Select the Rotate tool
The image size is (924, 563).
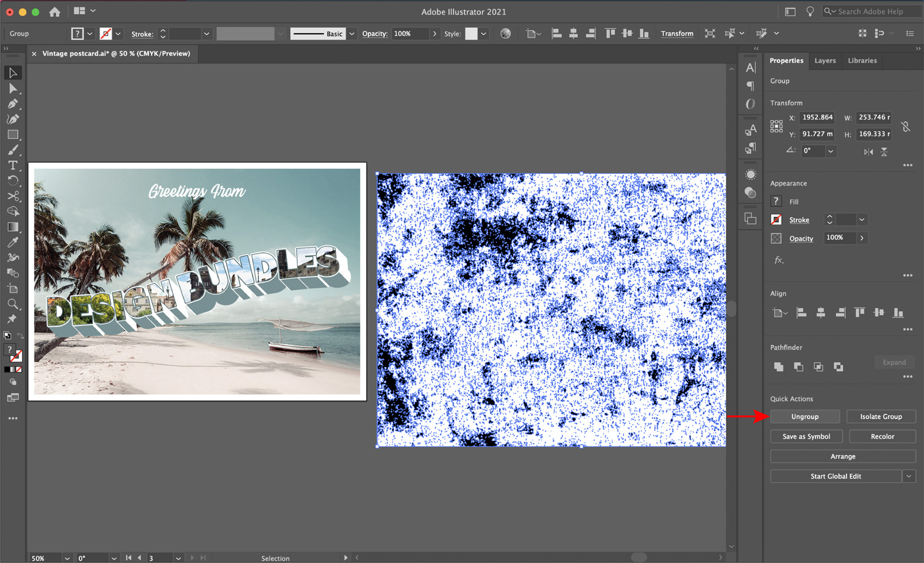tap(13, 180)
